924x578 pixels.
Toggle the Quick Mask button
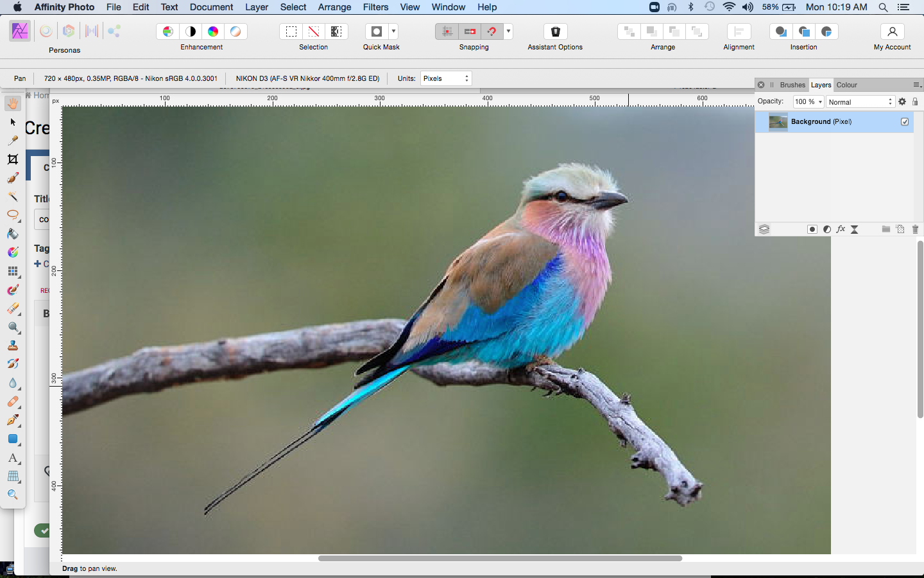click(x=377, y=31)
